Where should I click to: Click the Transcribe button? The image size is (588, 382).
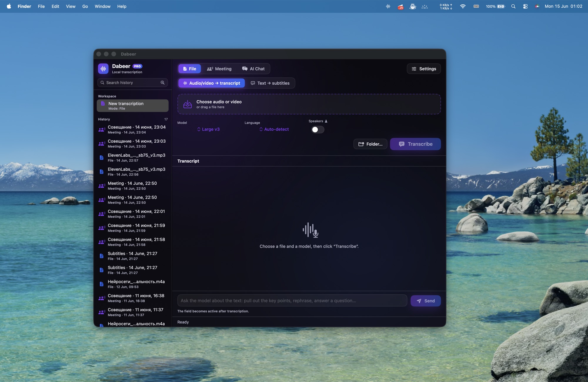coord(415,144)
